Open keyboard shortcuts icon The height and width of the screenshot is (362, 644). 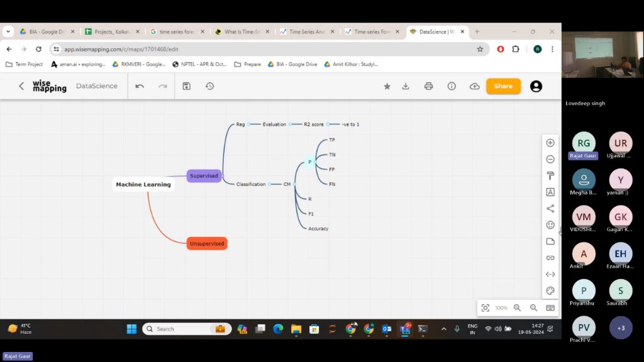[550, 308]
